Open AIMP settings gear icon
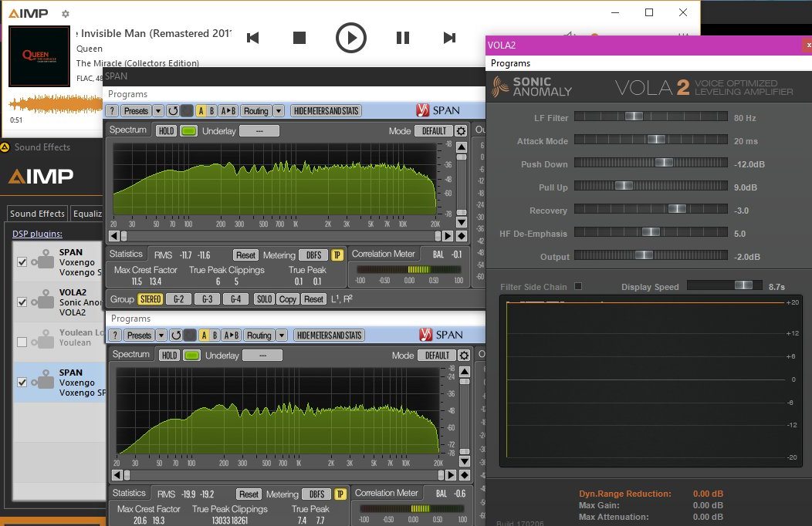This screenshot has width=812, height=526. click(66, 13)
